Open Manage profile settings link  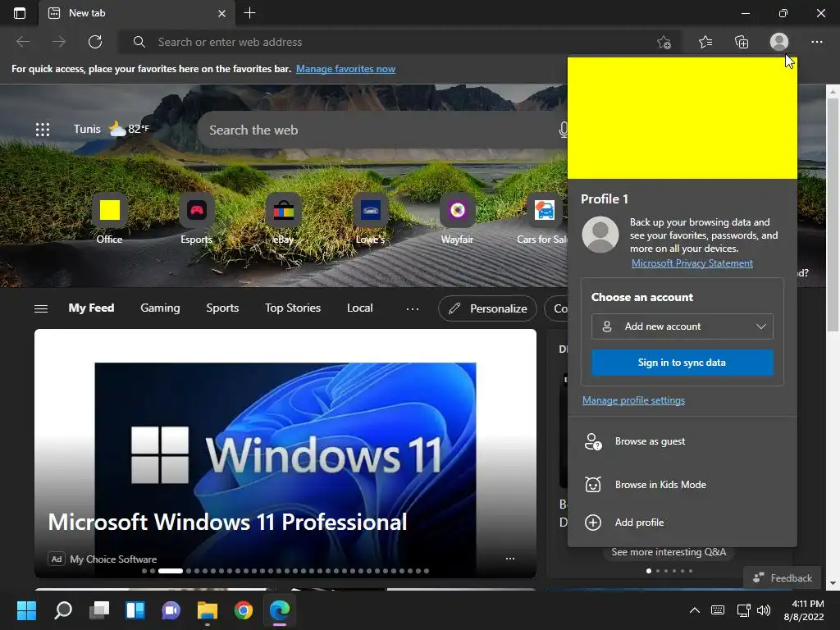click(x=633, y=400)
